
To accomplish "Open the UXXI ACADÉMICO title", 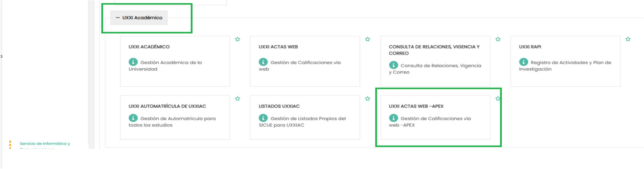I will coord(149,47).
